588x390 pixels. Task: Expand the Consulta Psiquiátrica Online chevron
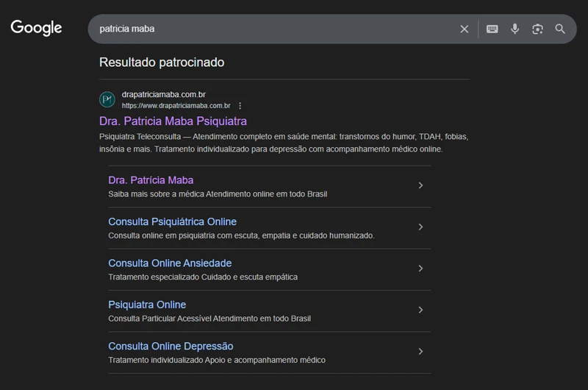(420, 227)
